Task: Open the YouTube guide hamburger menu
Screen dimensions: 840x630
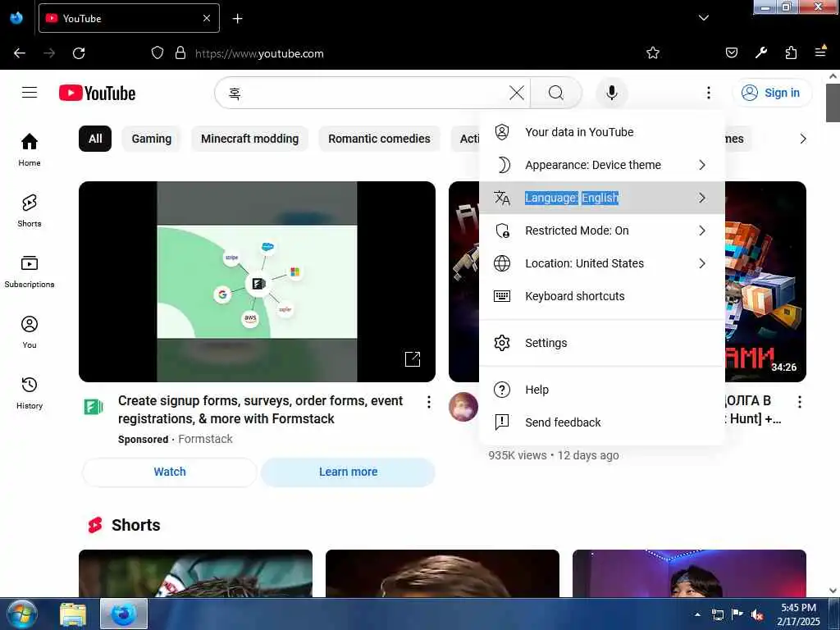Action: tap(30, 93)
